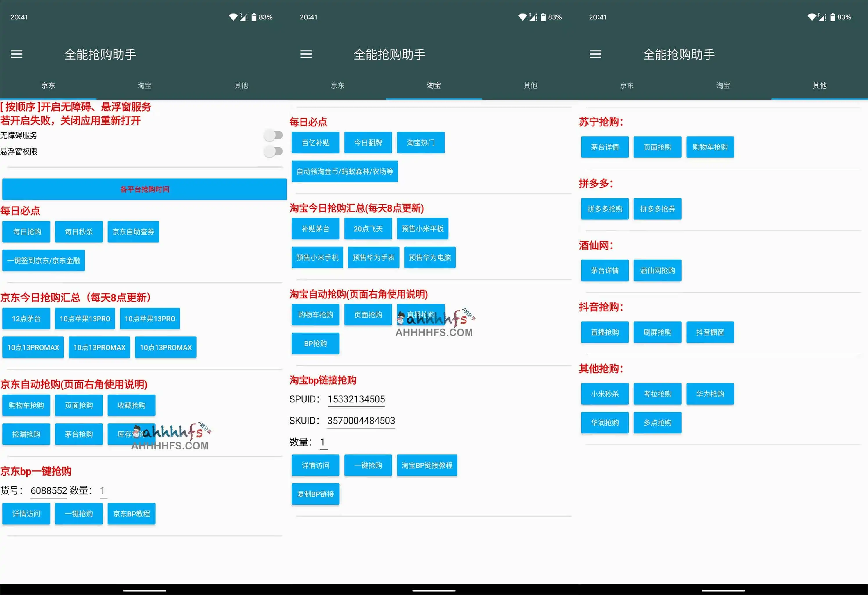The height and width of the screenshot is (595, 868).
Task: Edit the 货号 input field
Action: [48, 491]
